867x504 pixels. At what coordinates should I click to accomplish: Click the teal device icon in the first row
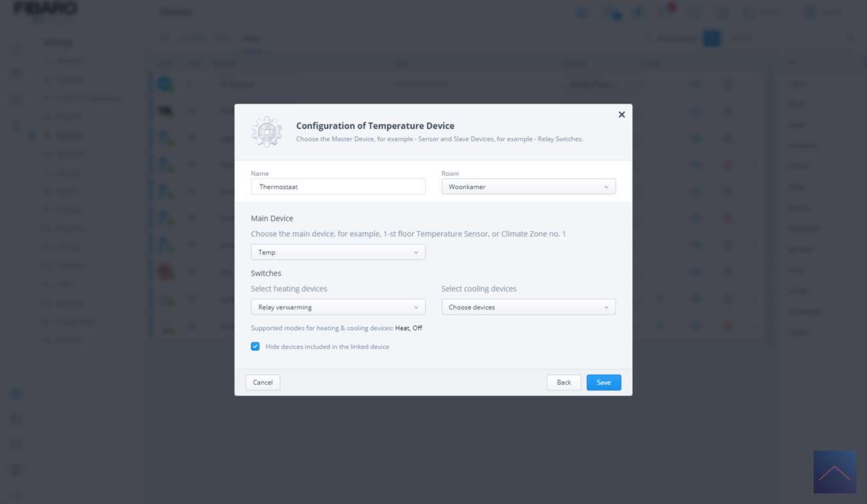[165, 84]
